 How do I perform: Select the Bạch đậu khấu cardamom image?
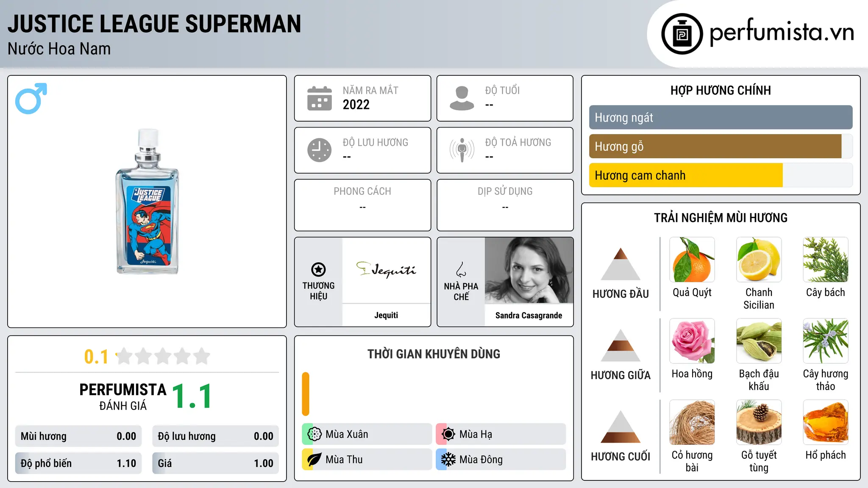pyautogui.click(x=759, y=341)
